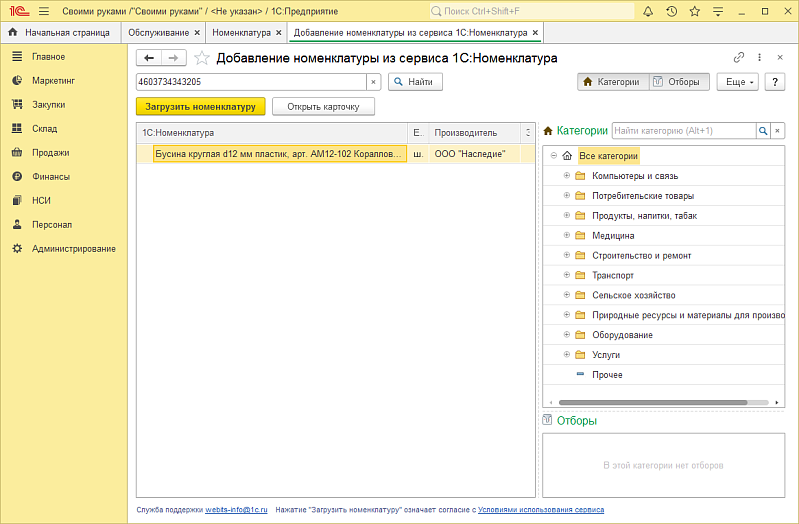
Task: Open the history clock icon
Action: [x=671, y=11]
